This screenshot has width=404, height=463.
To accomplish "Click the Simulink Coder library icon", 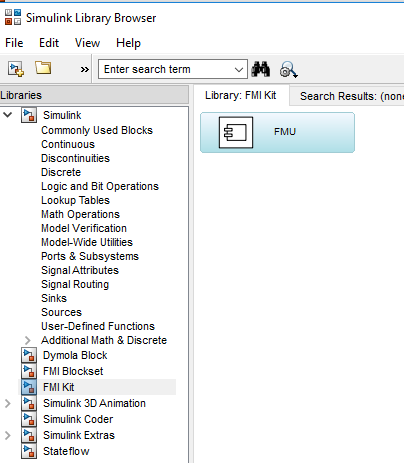I will pyautogui.click(x=29, y=419).
